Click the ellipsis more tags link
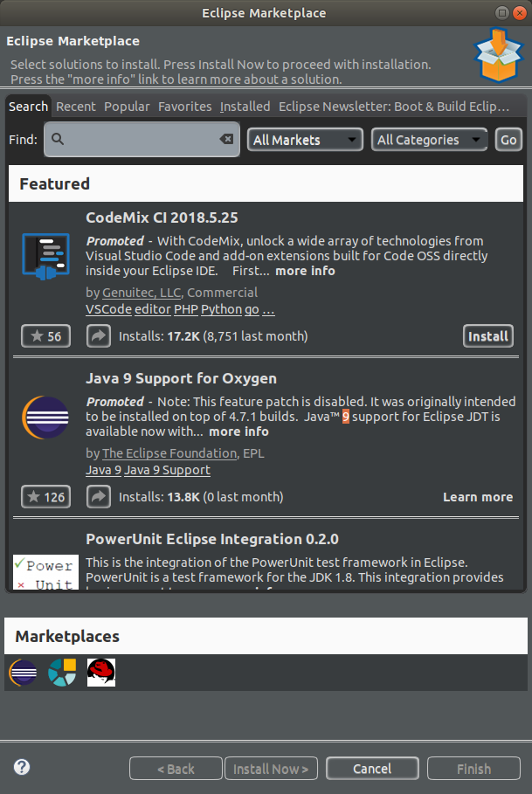Screen dimensions: 532x794 (268, 310)
